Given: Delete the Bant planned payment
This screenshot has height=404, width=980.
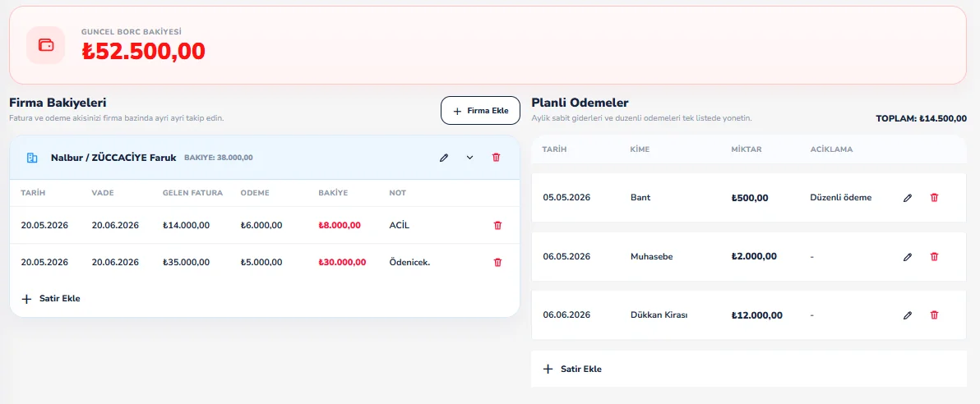Looking at the screenshot, I should (935, 197).
